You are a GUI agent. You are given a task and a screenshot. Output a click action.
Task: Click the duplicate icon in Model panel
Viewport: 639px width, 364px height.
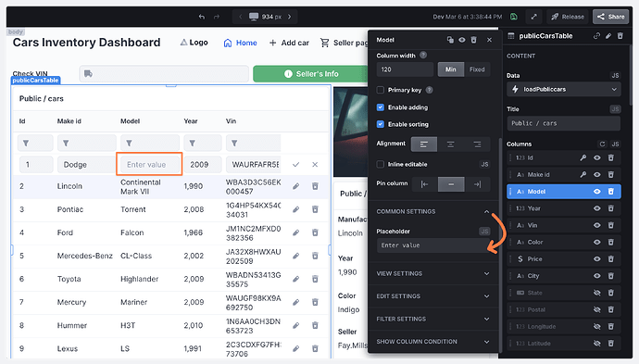coord(450,40)
